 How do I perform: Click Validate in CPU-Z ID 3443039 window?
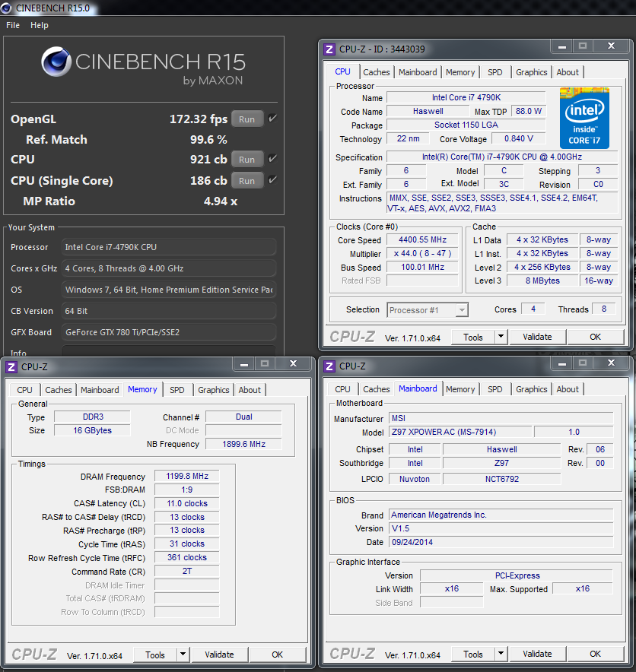537,337
